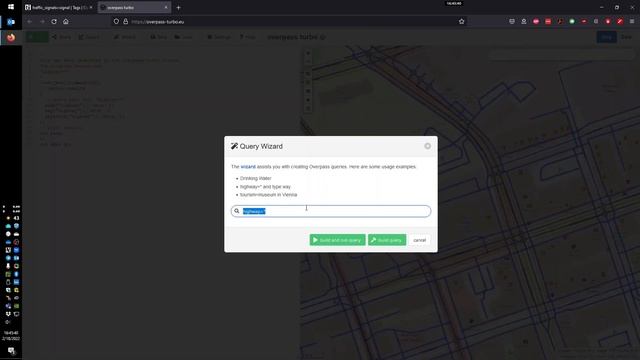
Task: Select the 'tourism=museum in Vienna' example
Action: [x=269, y=195]
